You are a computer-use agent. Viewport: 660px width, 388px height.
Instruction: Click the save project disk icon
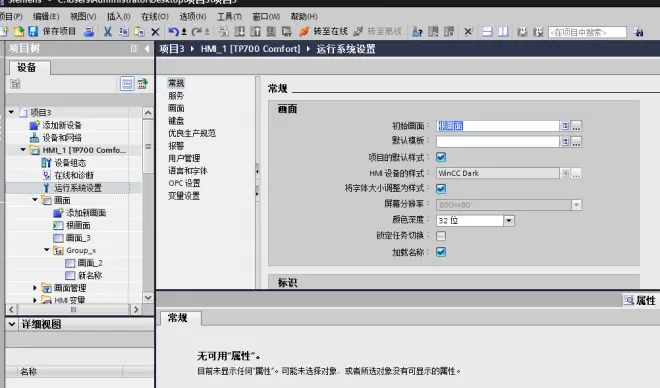33,31
